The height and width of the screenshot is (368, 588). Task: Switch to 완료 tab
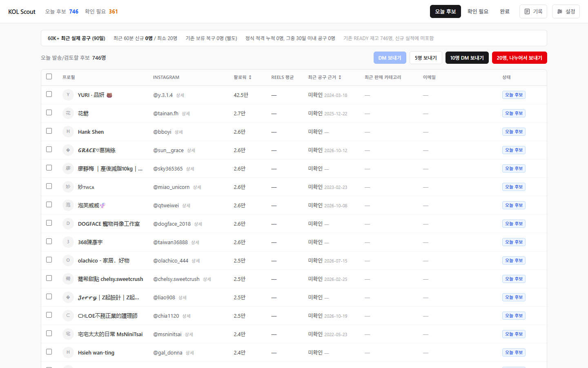click(x=505, y=11)
